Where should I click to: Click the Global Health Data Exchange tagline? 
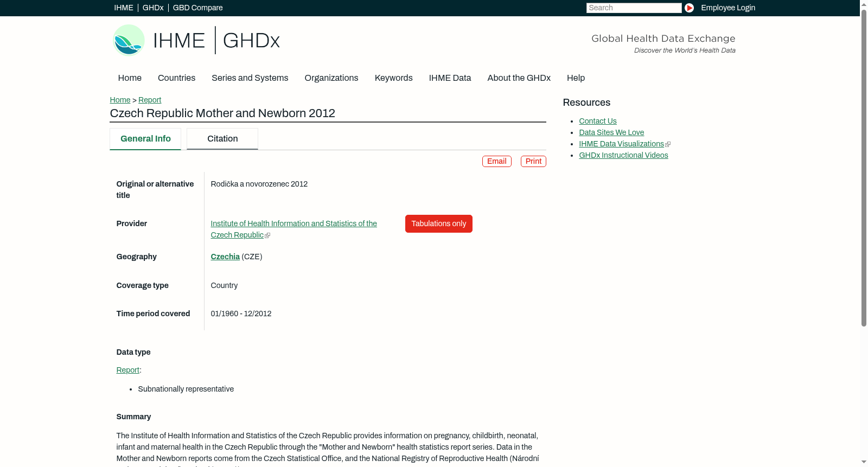[663, 39]
